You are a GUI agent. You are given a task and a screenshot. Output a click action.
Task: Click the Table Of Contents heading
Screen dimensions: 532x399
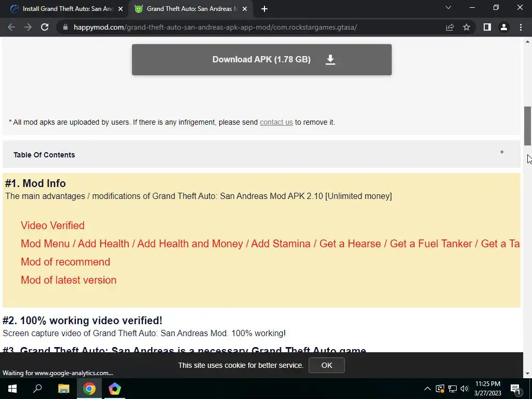44,155
